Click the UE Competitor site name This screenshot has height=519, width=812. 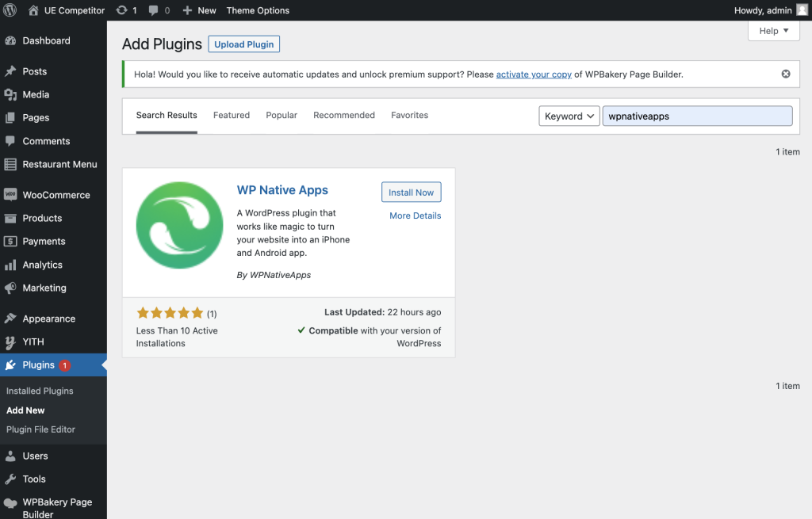[75, 10]
